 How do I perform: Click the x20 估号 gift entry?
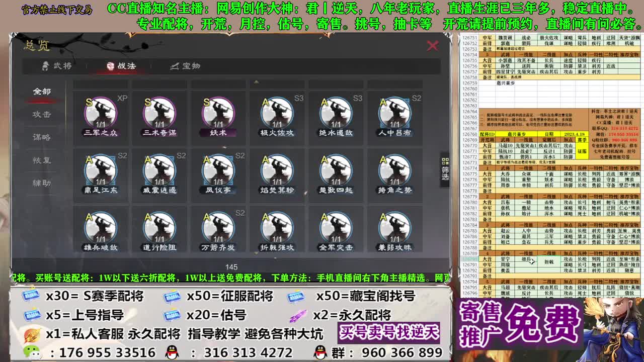point(204,315)
